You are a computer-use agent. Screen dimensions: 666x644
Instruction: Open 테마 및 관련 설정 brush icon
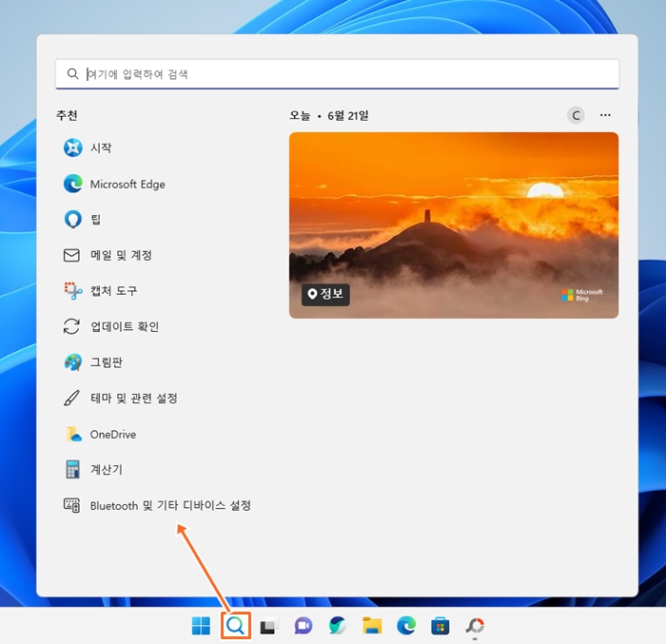coord(71,398)
